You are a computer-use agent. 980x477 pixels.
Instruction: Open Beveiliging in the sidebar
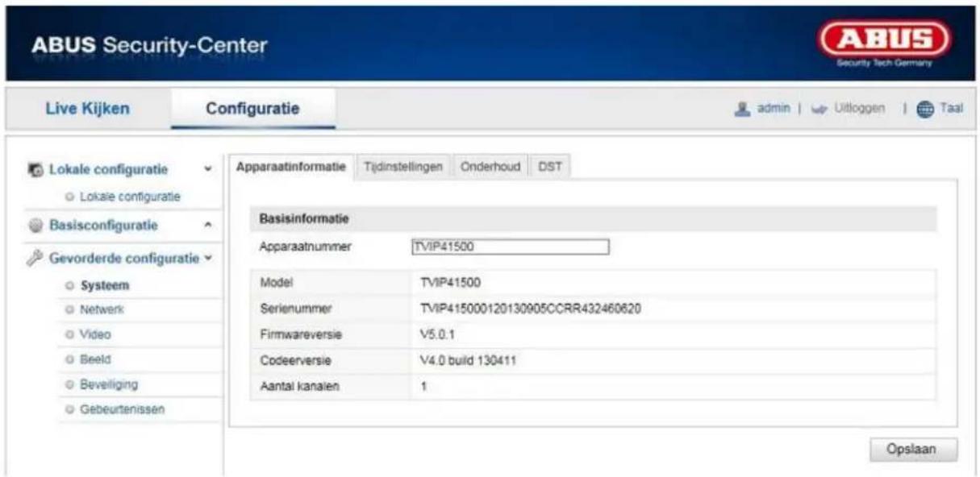[108, 384]
